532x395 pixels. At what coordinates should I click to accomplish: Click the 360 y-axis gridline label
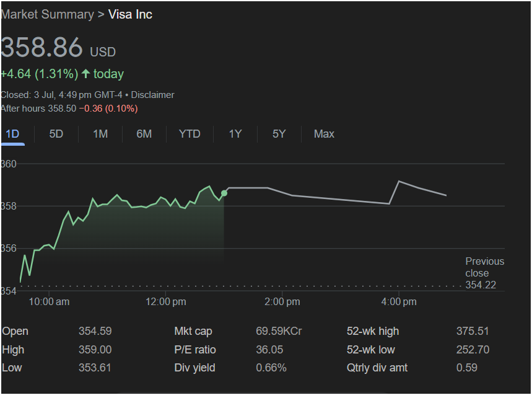tap(9, 164)
